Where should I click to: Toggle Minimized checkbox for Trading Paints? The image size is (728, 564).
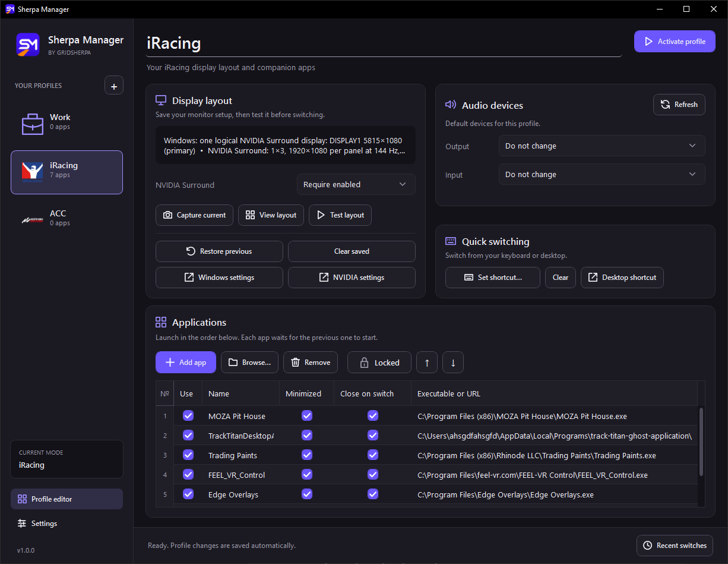tap(307, 455)
